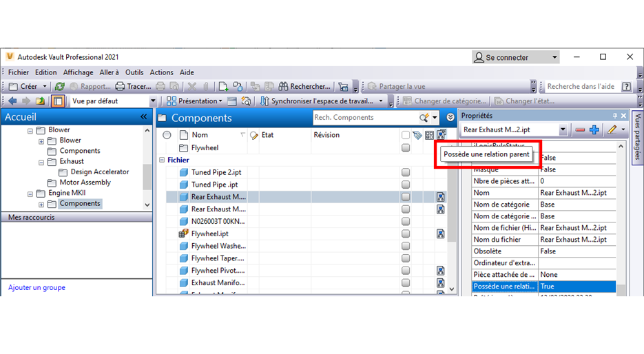Open the Outils menu
The width and height of the screenshot is (644, 354).
[x=134, y=72]
